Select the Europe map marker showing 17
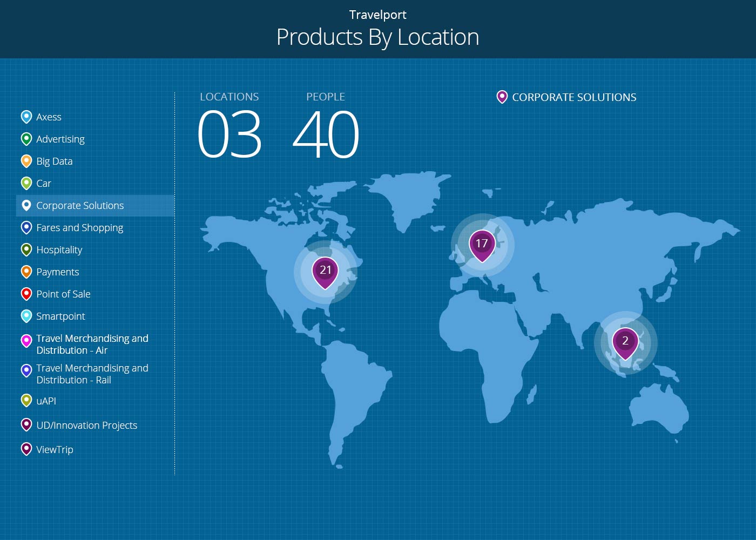The image size is (756, 540). coord(482,246)
